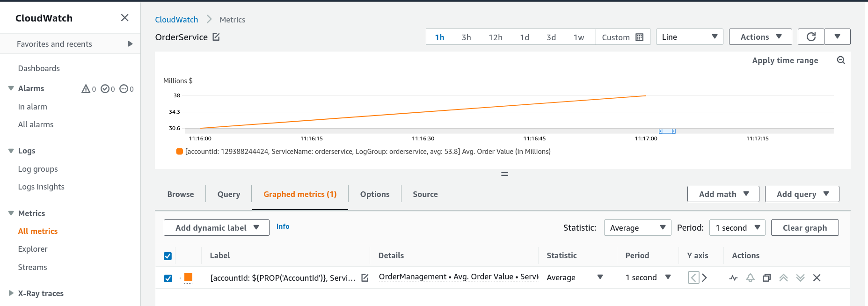Open the Info link
The height and width of the screenshot is (306, 868).
tap(283, 226)
